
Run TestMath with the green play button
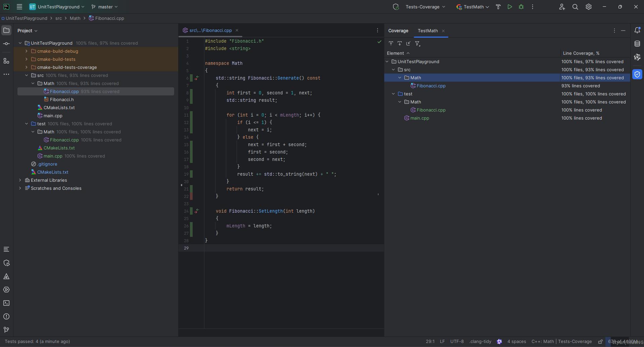tap(510, 7)
